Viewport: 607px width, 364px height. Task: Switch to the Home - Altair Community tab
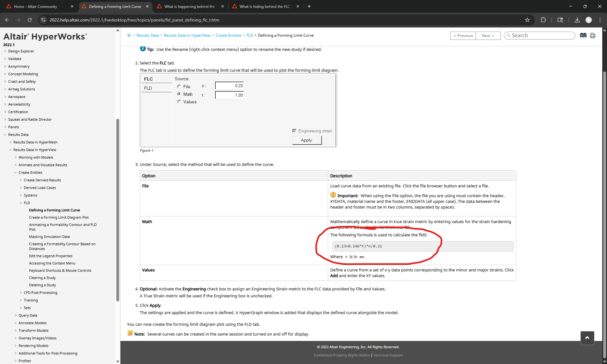pyautogui.click(x=35, y=6)
